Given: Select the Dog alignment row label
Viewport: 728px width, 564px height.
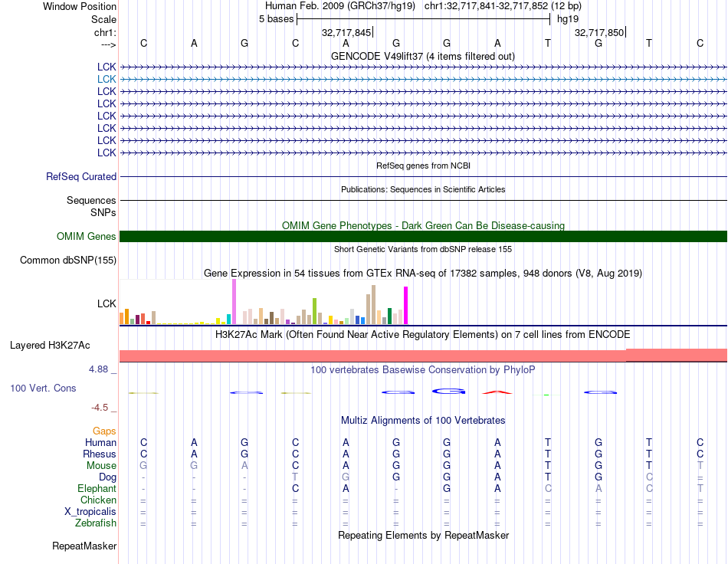Looking at the screenshot, I should point(107,477).
